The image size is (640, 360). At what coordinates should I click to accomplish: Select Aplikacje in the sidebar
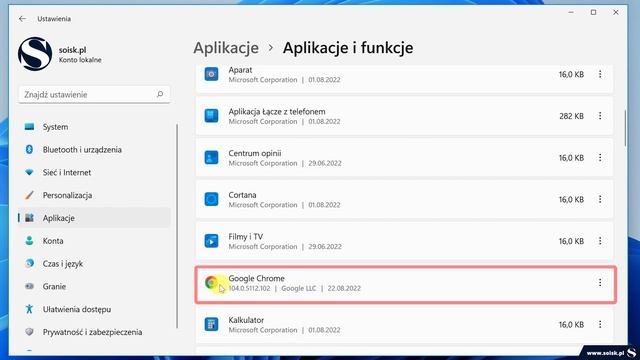(94, 218)
